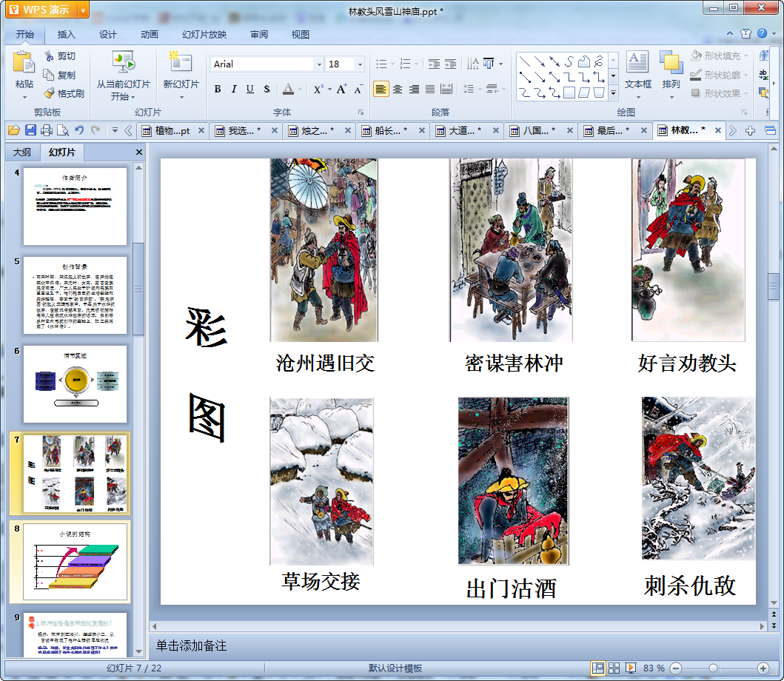
Task: Decrease paragraph indent icon
Action: click(434, 64)
